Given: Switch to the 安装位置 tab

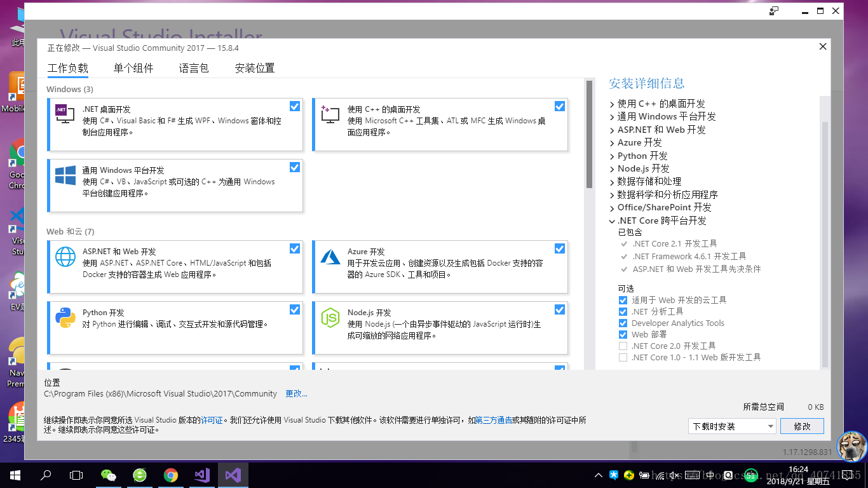Looking at the screenshot, I should point(255,69).
